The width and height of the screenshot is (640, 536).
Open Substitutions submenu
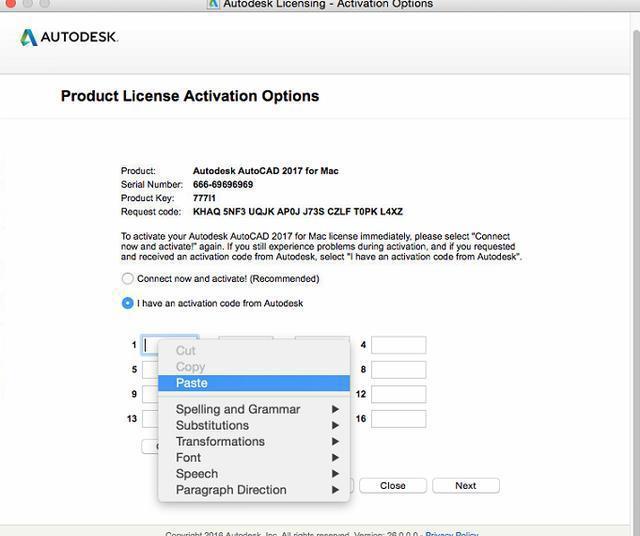254,425
